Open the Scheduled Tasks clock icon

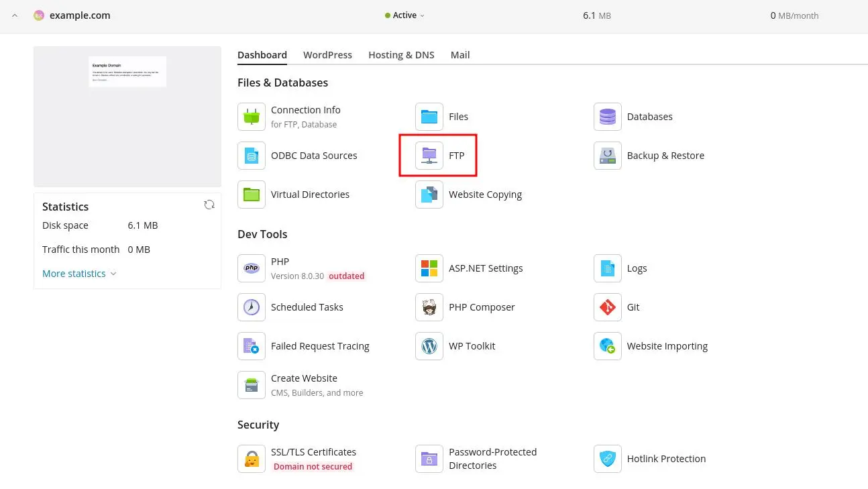[252, 307]
